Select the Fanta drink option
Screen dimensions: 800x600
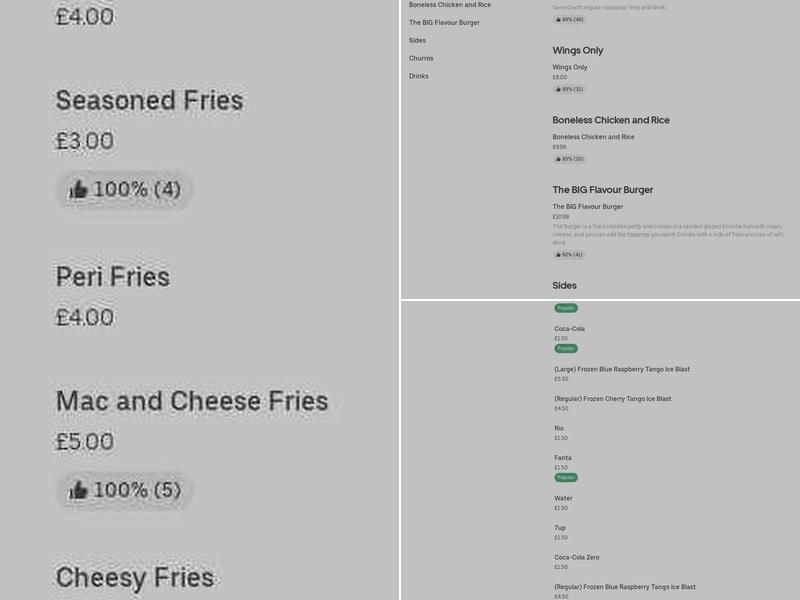[x=562, y=458]
